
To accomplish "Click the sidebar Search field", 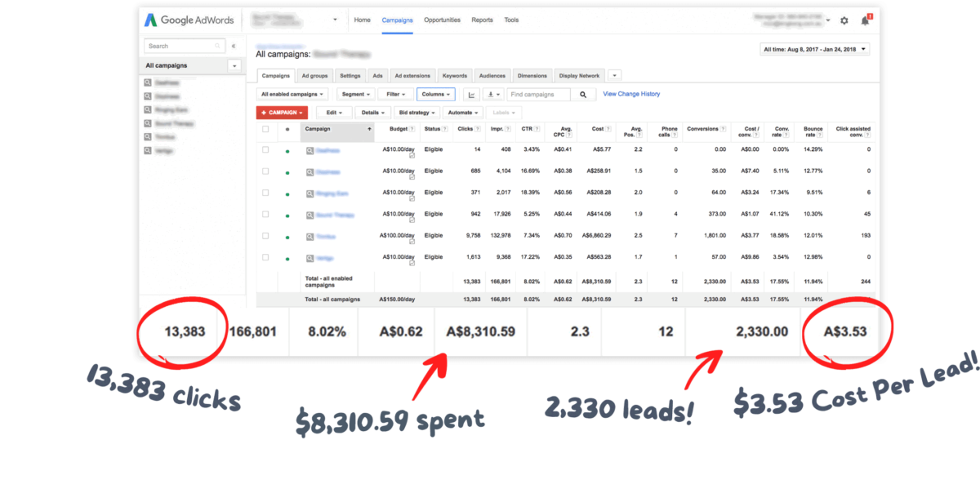I will (x=185, y=47).
